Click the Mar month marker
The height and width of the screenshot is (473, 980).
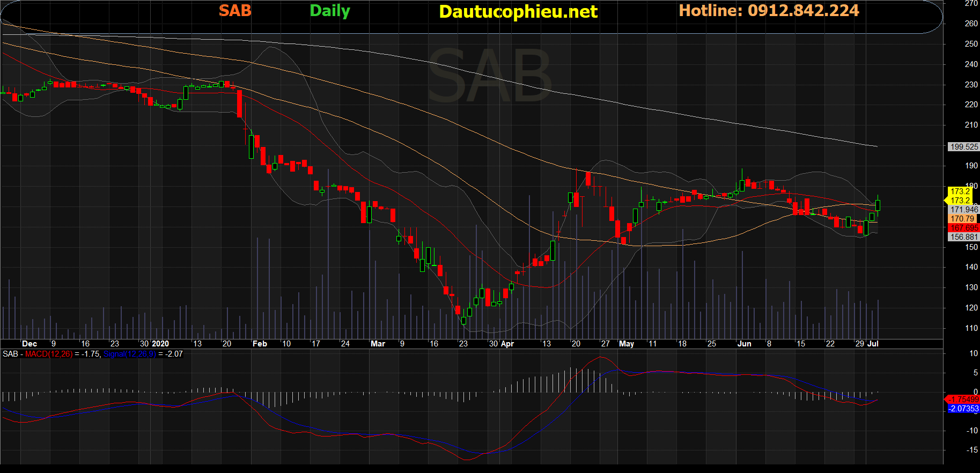(x=378, y=344)
